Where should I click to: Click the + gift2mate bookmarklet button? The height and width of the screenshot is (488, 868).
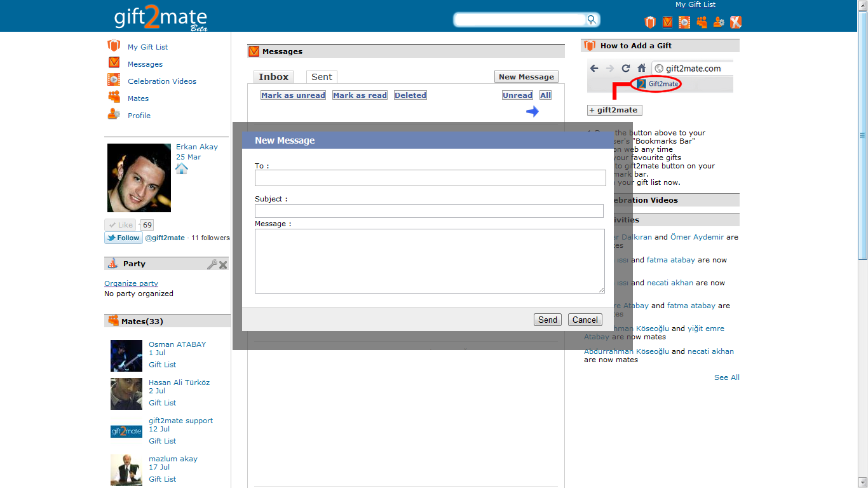[x=614, y=110]
